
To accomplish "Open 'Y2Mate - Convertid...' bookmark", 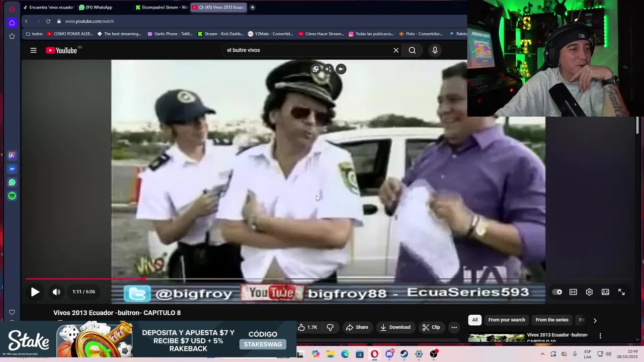I will (271, 34).
